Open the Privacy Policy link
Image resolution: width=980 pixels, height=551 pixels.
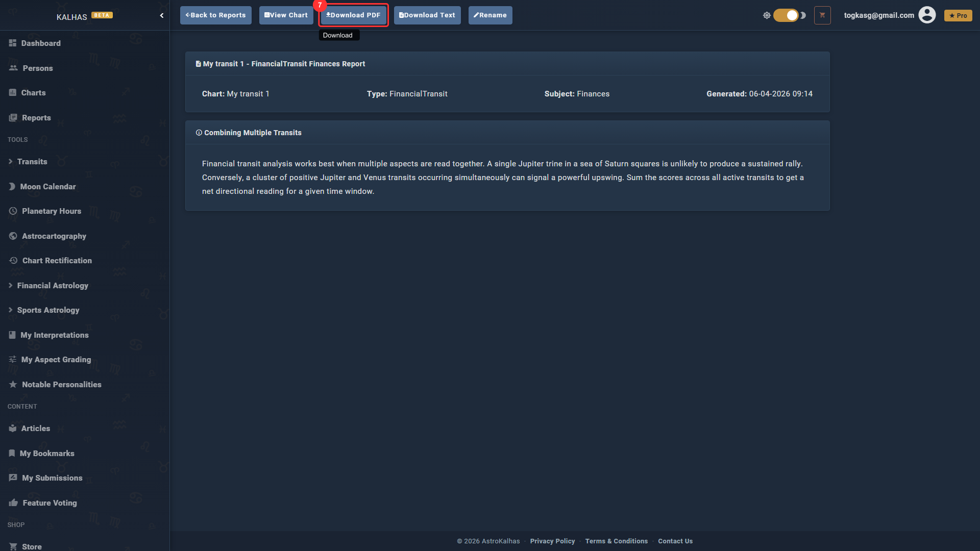point(552,541)
